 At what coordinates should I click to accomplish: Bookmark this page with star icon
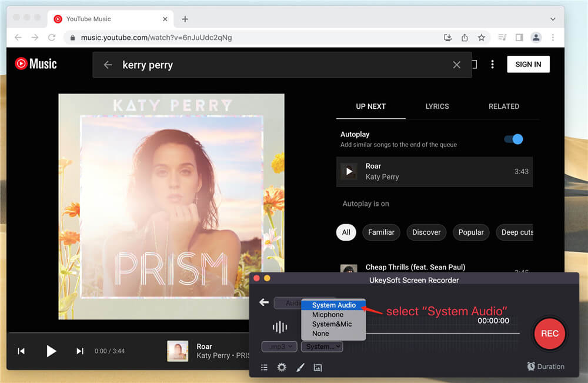pos(482,38)
